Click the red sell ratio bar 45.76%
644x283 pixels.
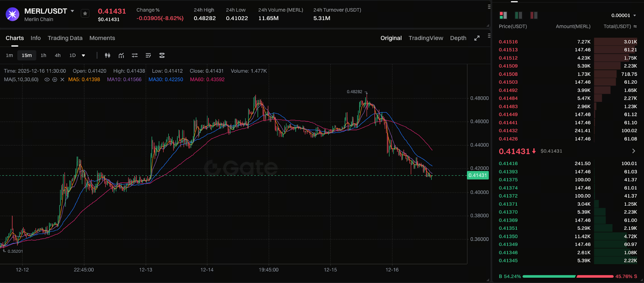[x=595, y=277]
